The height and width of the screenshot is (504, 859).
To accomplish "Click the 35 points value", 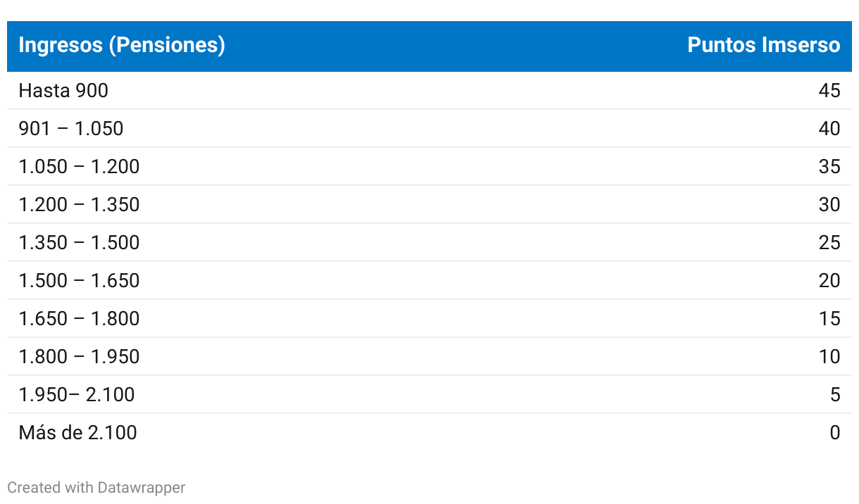I will [x=829, y=167].
